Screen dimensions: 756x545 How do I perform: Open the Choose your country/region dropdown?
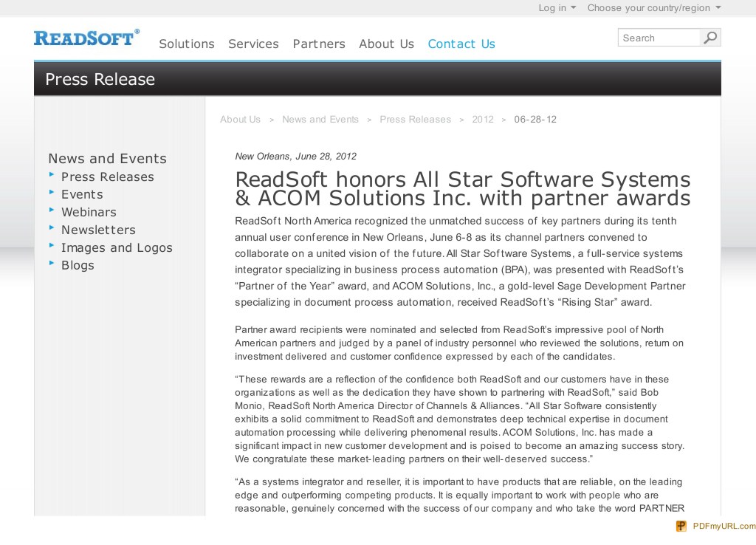coord(653,7)
